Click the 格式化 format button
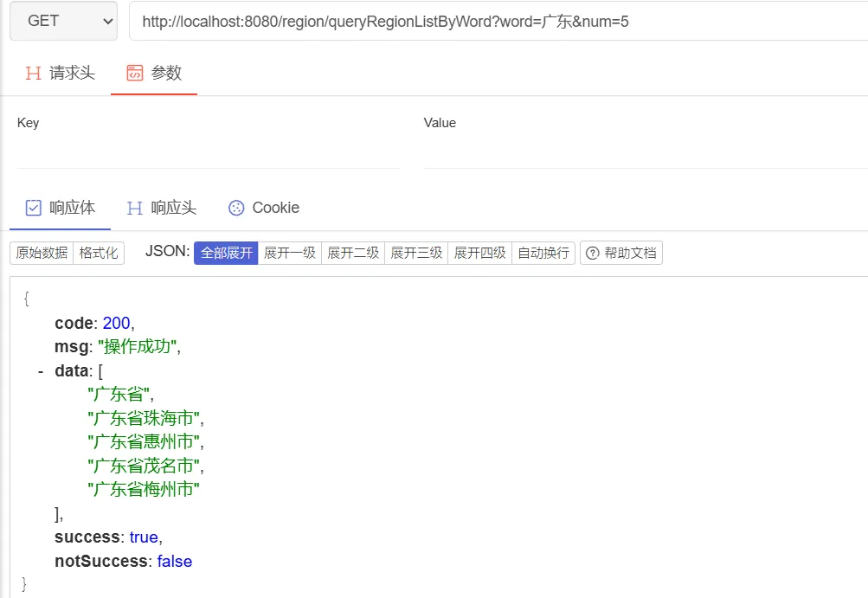Image resolution: width=868 pixels, height=598 pixels. click(x=99, y=253)
